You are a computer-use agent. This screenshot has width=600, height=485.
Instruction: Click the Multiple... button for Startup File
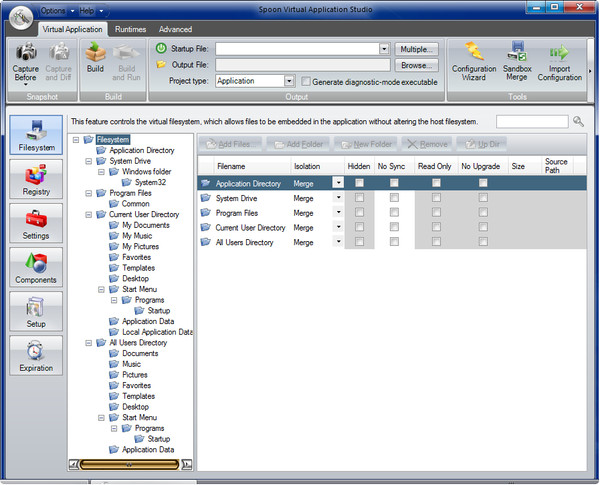(x=416, y=48)
